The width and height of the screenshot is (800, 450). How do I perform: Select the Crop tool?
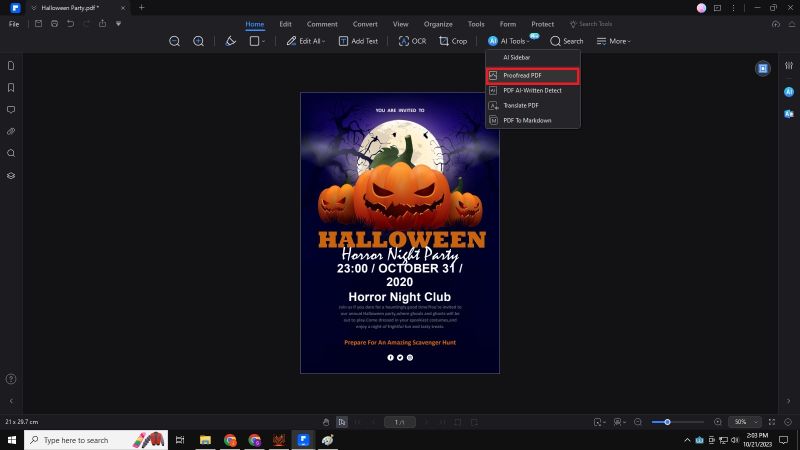(x=453, y=41)
